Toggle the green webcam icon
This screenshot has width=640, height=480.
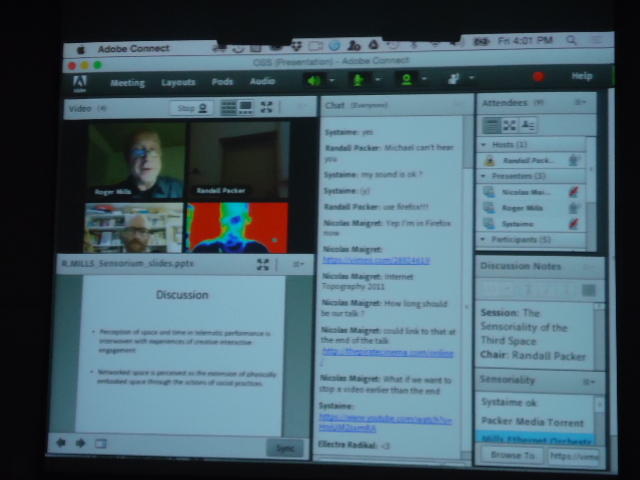[406, 79]
